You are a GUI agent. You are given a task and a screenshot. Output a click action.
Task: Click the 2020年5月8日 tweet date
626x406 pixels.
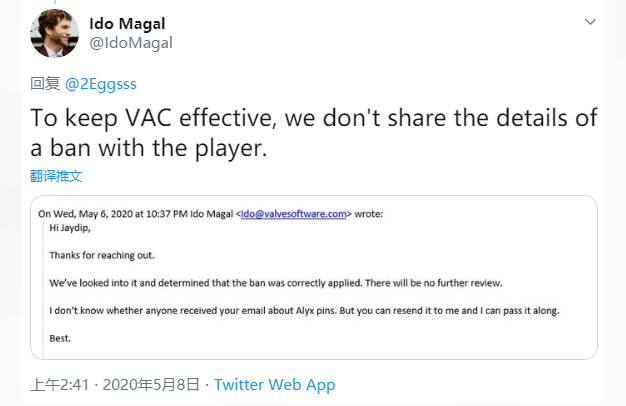pos(150,385)
